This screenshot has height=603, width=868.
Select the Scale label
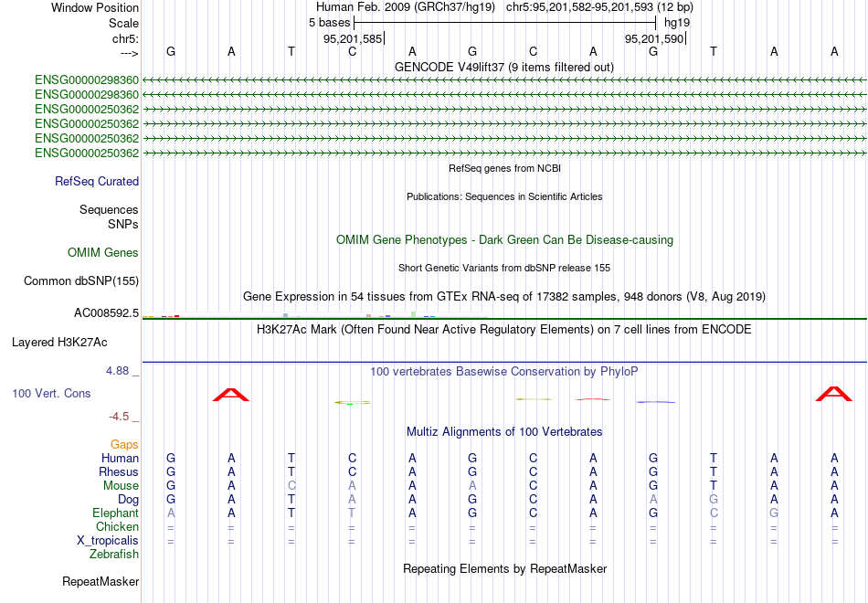point(123,23)
